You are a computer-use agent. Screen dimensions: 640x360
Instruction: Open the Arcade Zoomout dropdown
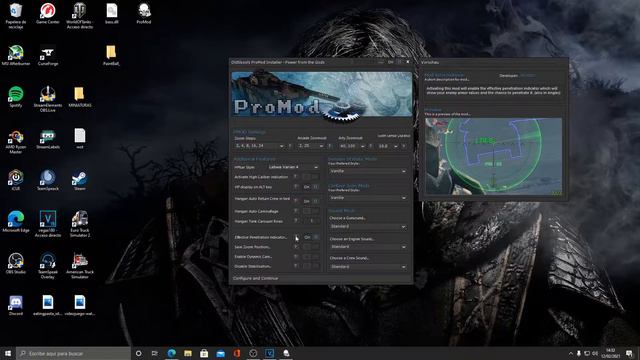(x=311, y=146)
